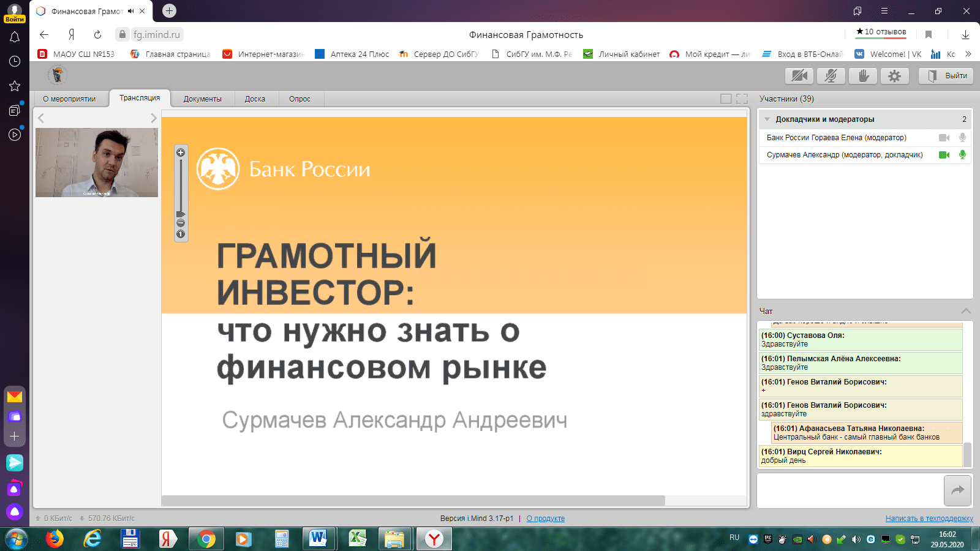This screenshot has width=980, height=551.
Task: Expand presentation to fullscreen icon
Action: 742,99
